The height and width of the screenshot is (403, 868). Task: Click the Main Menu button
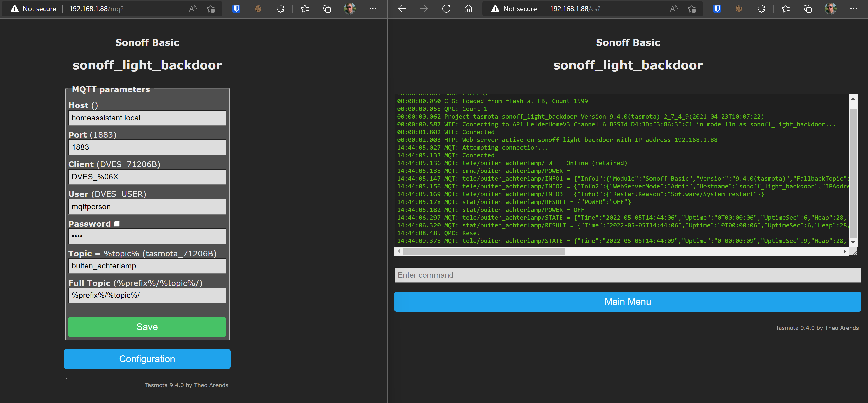click(x=627, y=302)
